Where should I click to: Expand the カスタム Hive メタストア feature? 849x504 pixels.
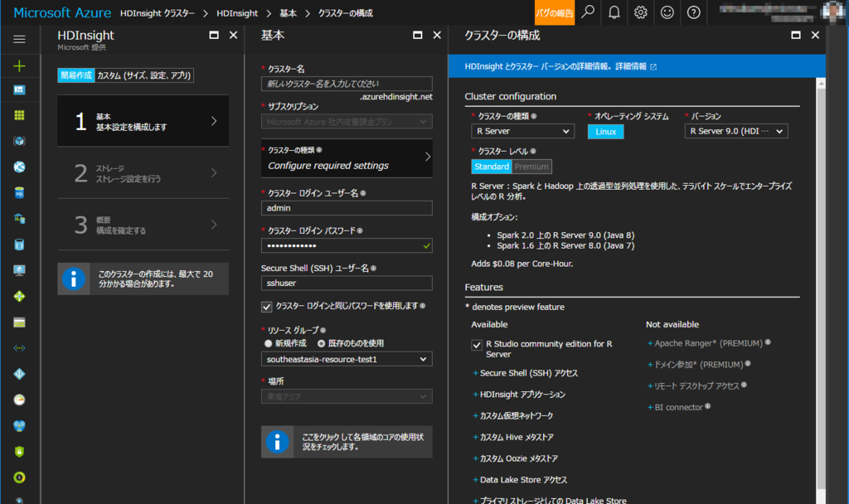pyautogui.click(x=513, y=437)
